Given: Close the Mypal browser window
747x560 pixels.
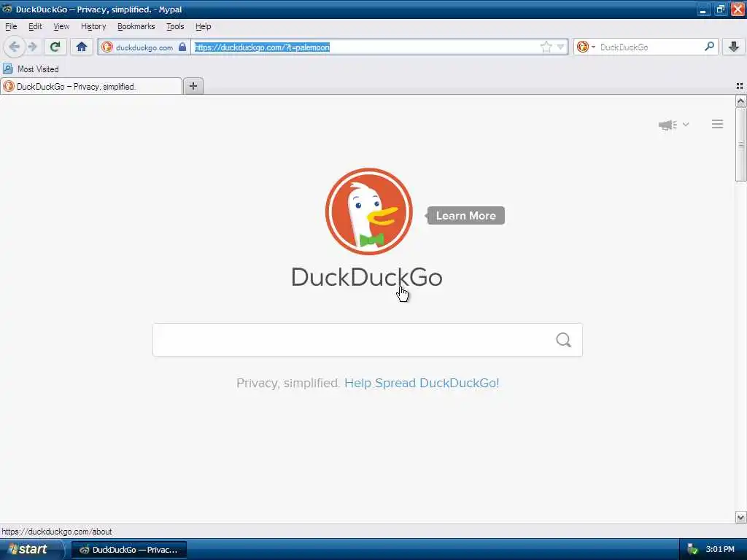Looking at the screenshot, I should pyautogui.click(x=738, y=9).
